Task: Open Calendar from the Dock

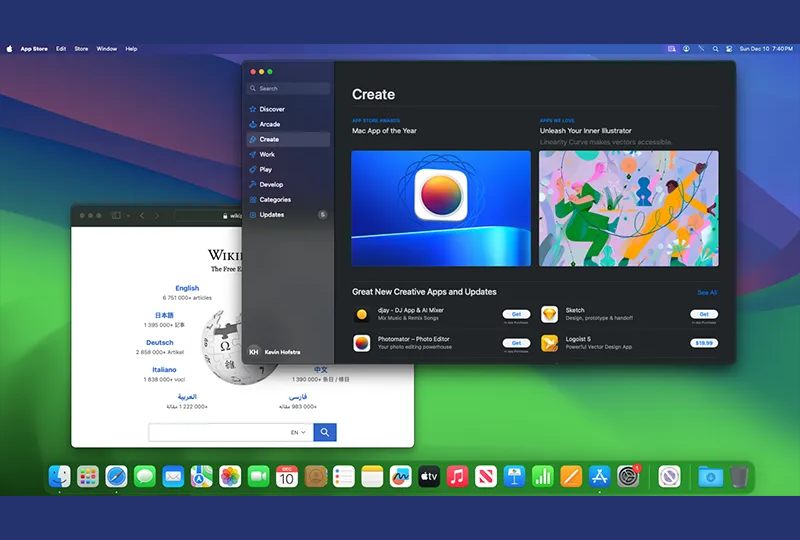Action: pyautogui.click(x=287, y=477)
